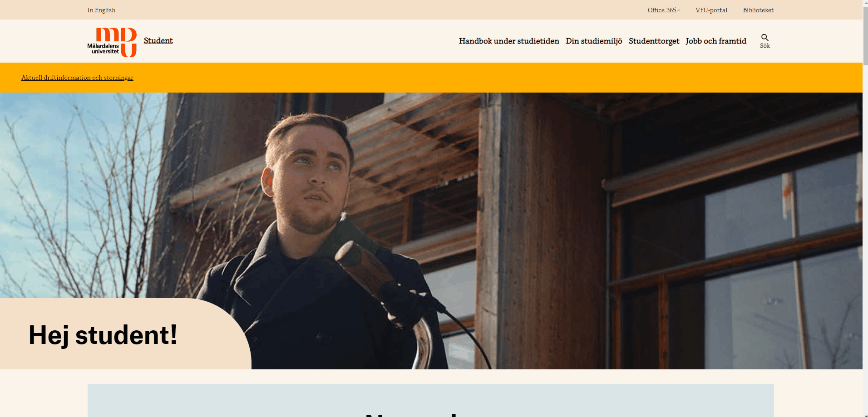This screenshot has height=417, width=868.
Task: Click the Sök label under magnifier
Action: pyautogui.click(x=765, y=46)
